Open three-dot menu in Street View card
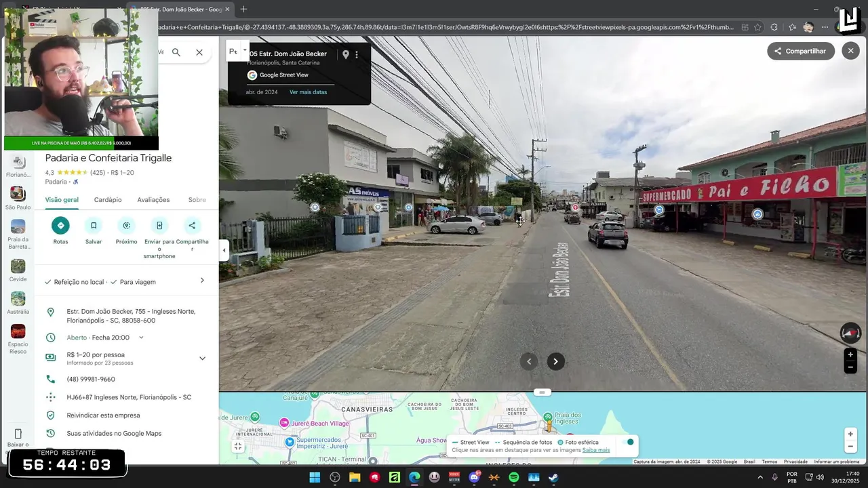868x488 pixels. (357, 54)
